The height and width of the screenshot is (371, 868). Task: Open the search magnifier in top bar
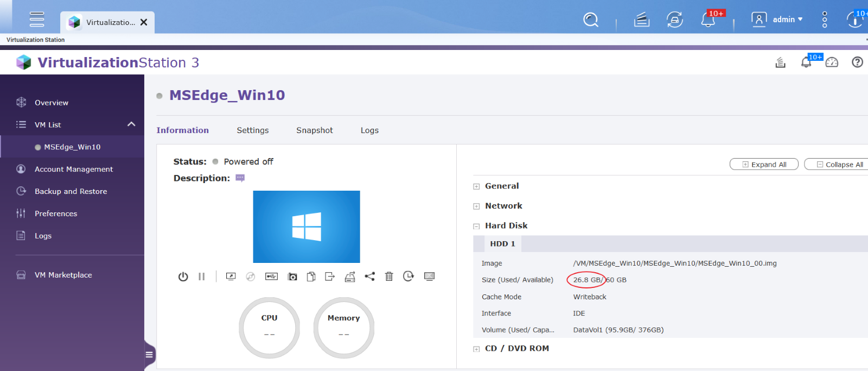[590, 20]
